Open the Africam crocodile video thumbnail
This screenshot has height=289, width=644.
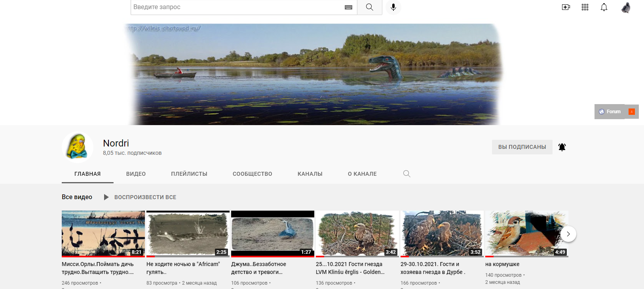pos(188,234)
